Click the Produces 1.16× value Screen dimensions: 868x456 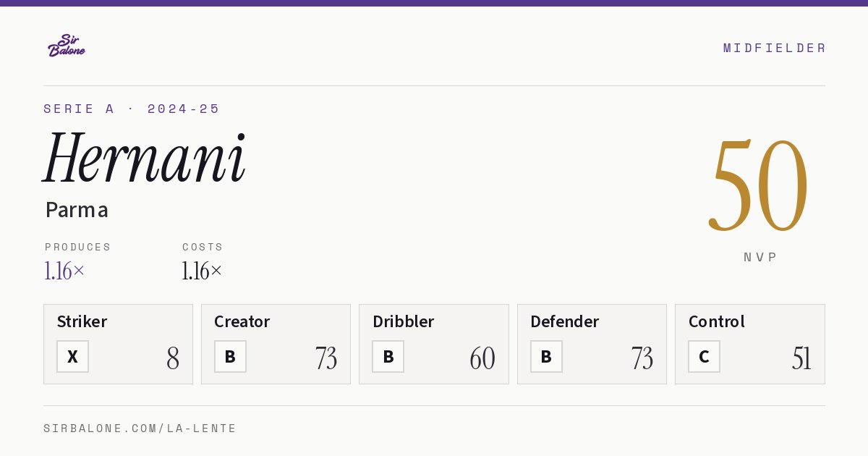(64, 271)
